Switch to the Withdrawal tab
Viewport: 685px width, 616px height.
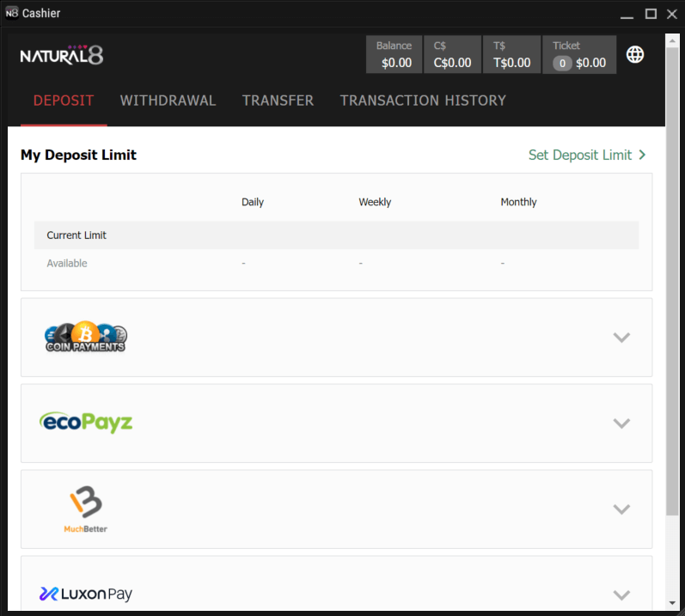168,101
